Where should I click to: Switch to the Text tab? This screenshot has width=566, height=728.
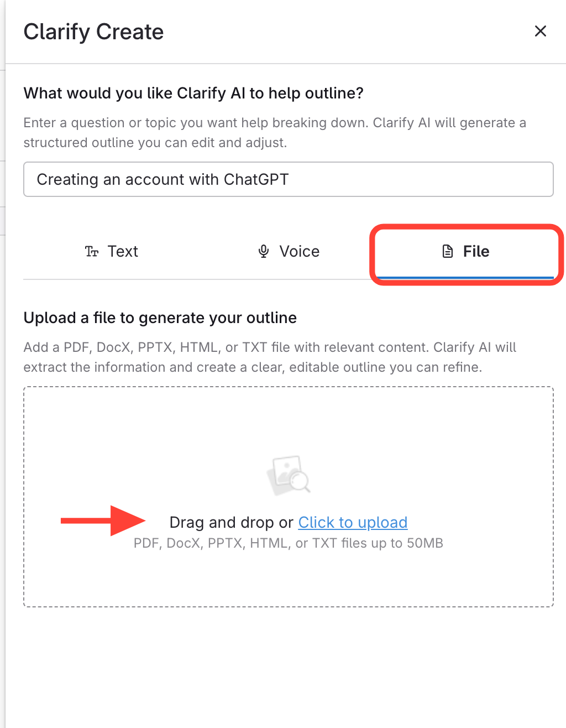pos(112,252)
